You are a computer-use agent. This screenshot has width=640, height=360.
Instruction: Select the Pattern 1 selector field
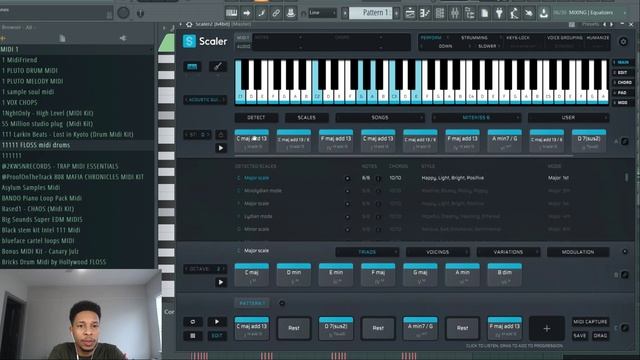click(x=371, y=13)
